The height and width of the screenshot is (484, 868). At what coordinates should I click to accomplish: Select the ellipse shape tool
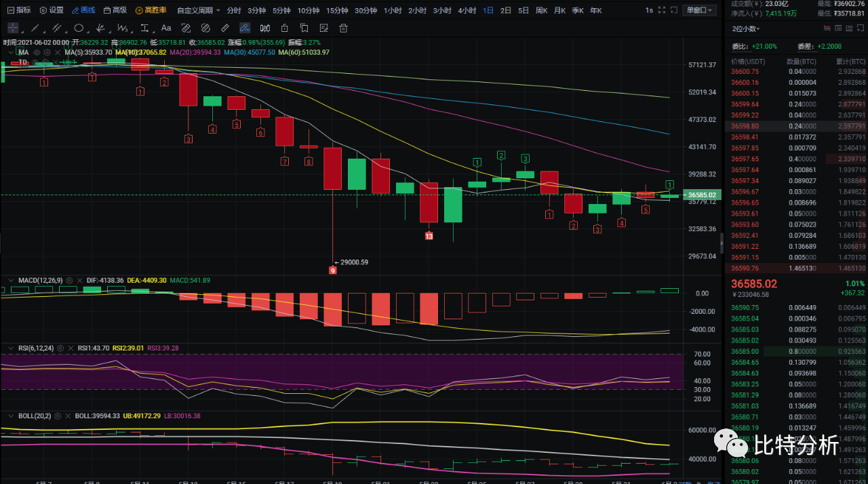point(79,28)
